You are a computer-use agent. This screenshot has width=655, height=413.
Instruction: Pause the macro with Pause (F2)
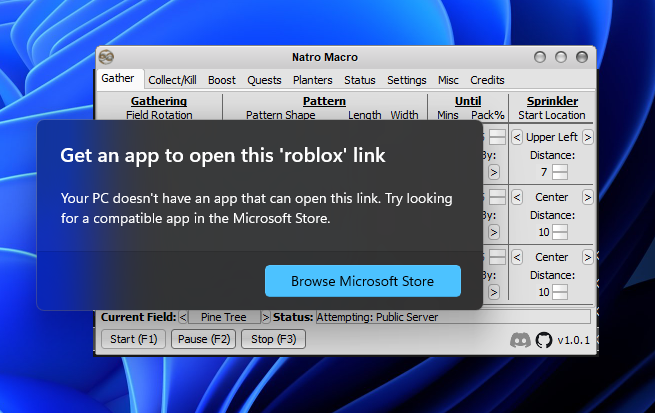(x=203, y=339)
